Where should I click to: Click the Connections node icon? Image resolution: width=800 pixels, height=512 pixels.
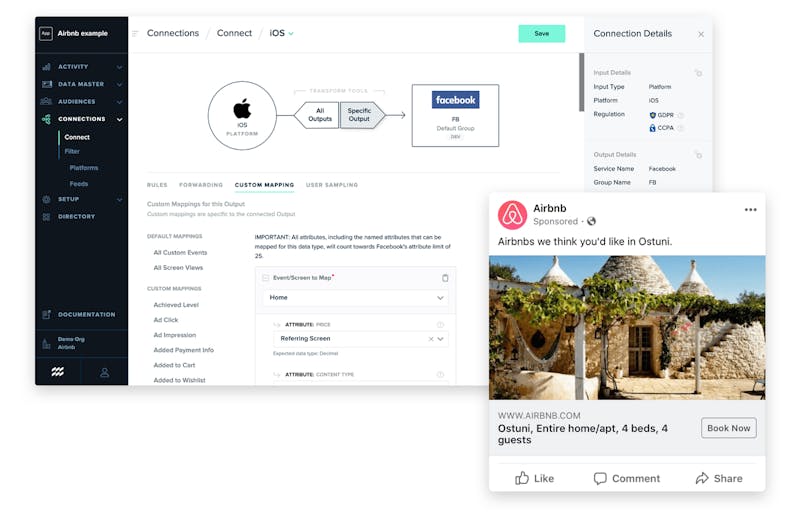(46, 119)
